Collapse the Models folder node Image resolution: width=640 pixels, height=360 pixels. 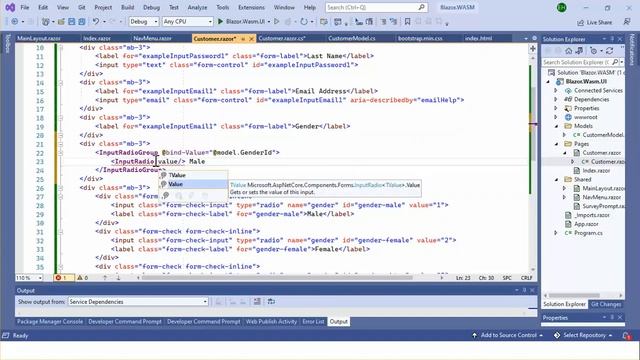pyautogui.click(x=556, y=126)
